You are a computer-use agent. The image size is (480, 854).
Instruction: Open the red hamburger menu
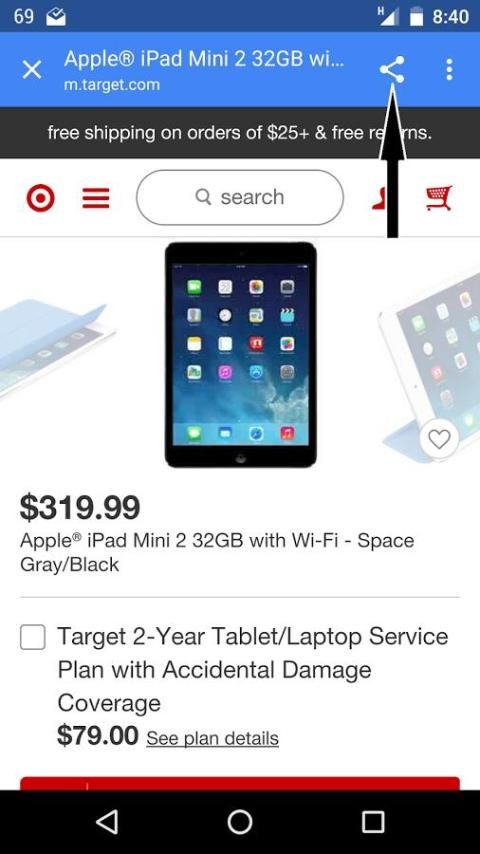point(96,198)
